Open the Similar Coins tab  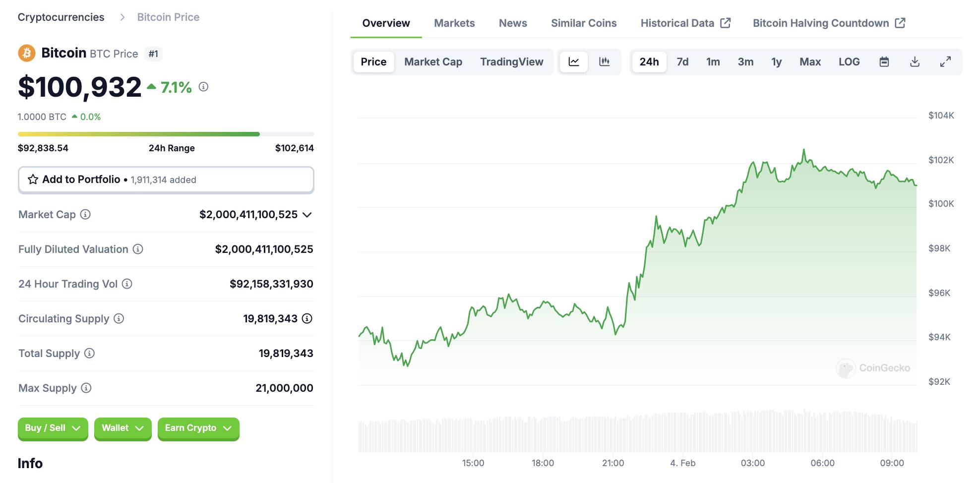click(584, 23)
